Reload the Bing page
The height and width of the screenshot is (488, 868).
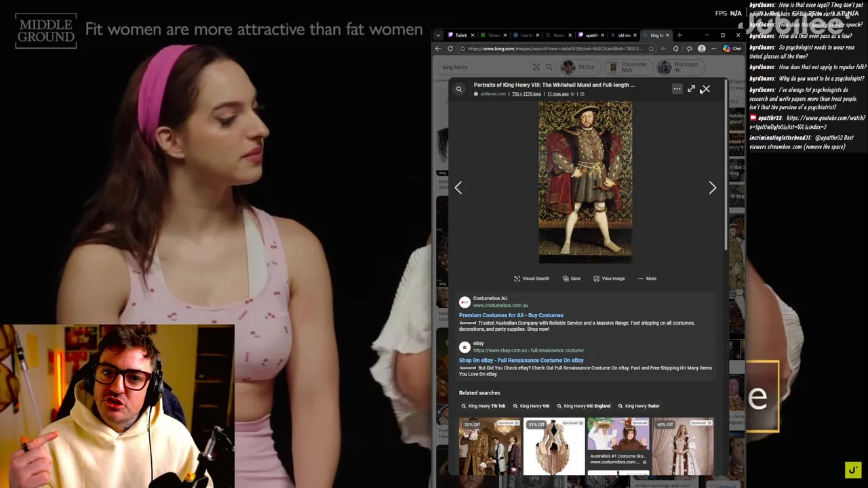(450, 49)
